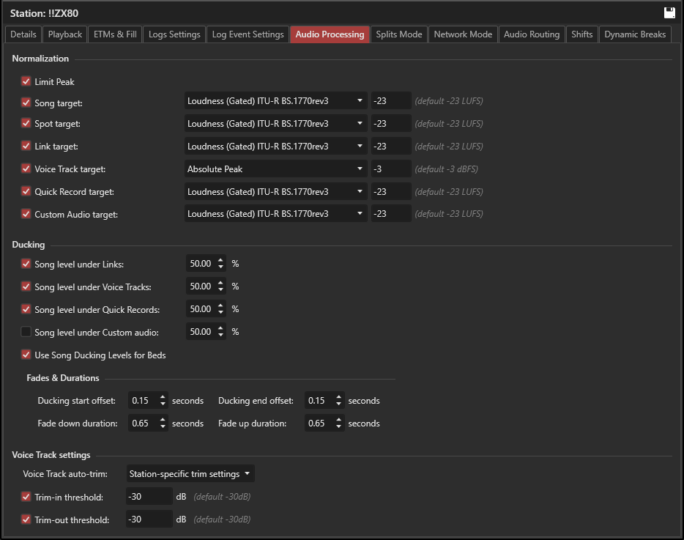Click the Ducking end offset field

pos(320,400)
